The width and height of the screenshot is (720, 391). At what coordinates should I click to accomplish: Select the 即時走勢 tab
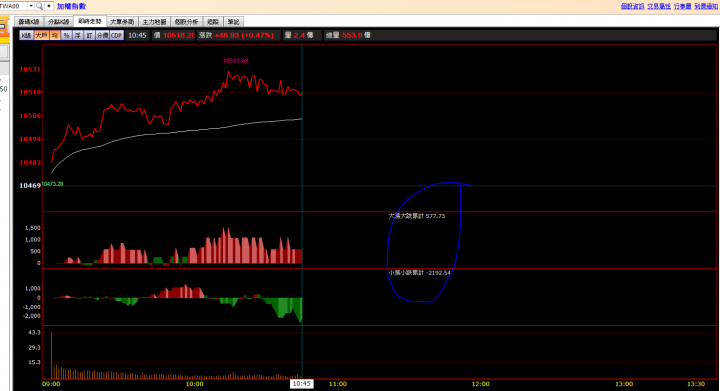(x=90, y=21)
